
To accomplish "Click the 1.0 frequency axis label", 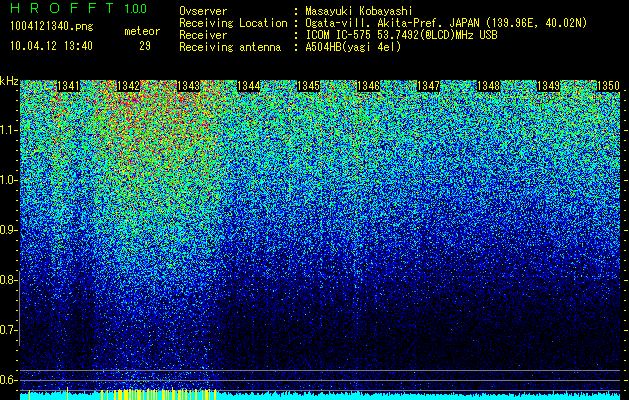I will (x=9, y=180).
